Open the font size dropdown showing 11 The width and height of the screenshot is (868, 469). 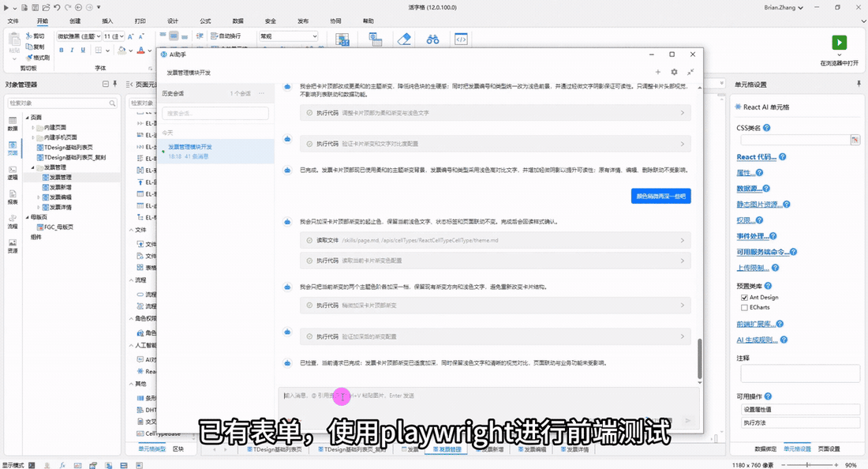tap(114, 36)
